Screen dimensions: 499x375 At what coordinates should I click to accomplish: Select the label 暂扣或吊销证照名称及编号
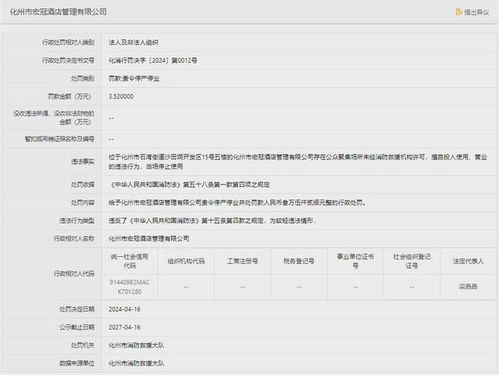(59, 139)
